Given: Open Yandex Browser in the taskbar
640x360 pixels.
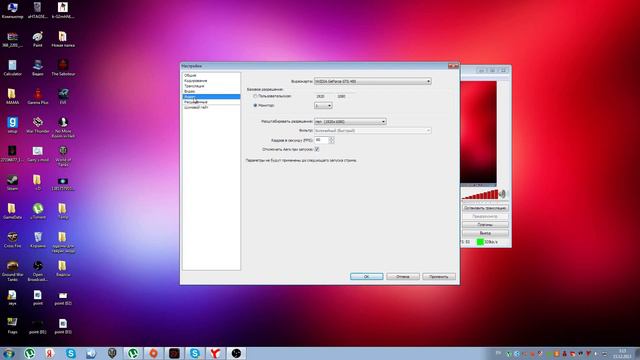Looking at the screenshot, I should [x=215, y=353].
